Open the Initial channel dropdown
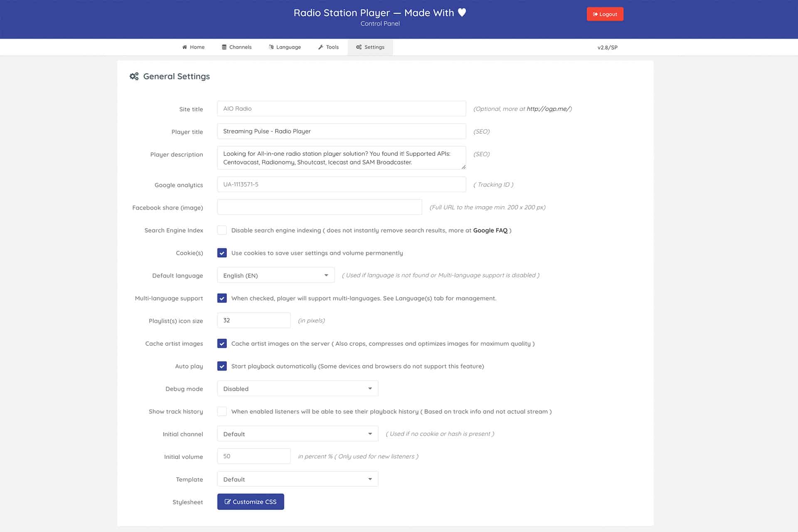The width and height of the screenshot is (798, 532). 298,434
